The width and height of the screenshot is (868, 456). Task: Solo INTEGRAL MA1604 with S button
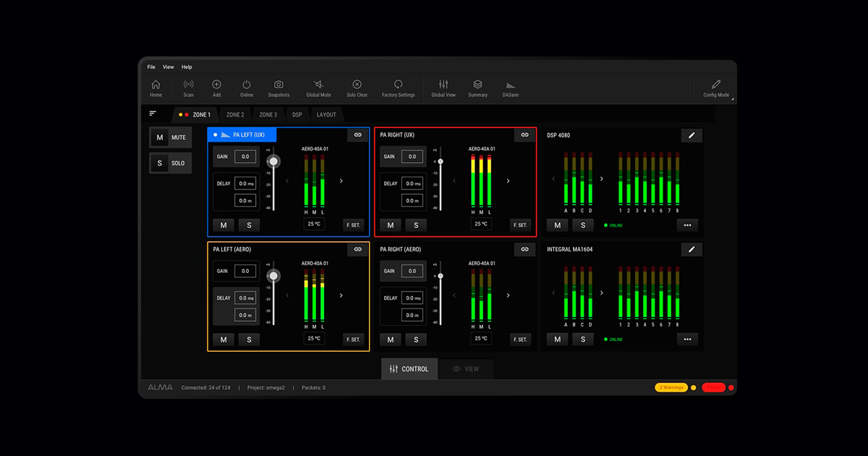(583, 339)
